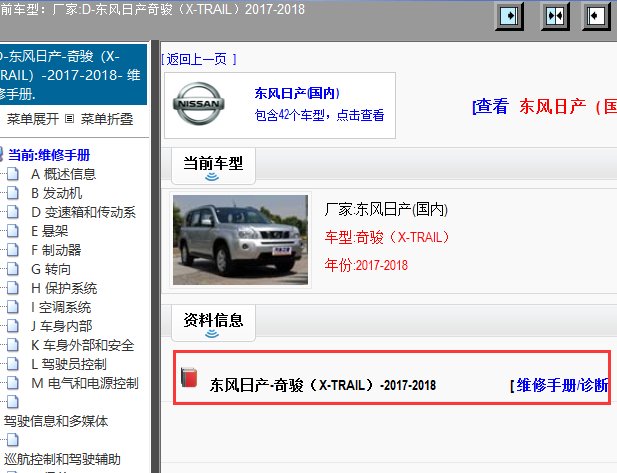Click the right-arrow pane layout button
The image size is (617, 473).
(x=509, y=16)
